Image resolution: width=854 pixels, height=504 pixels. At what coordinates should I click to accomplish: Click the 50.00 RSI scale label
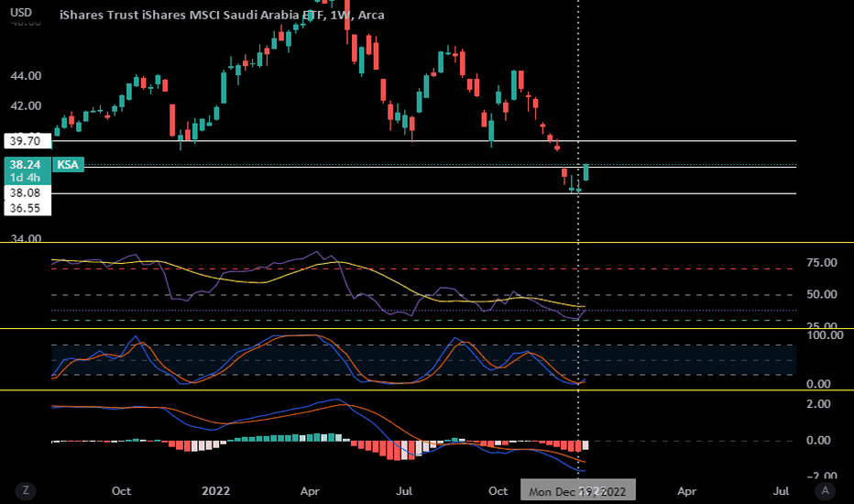822,294
